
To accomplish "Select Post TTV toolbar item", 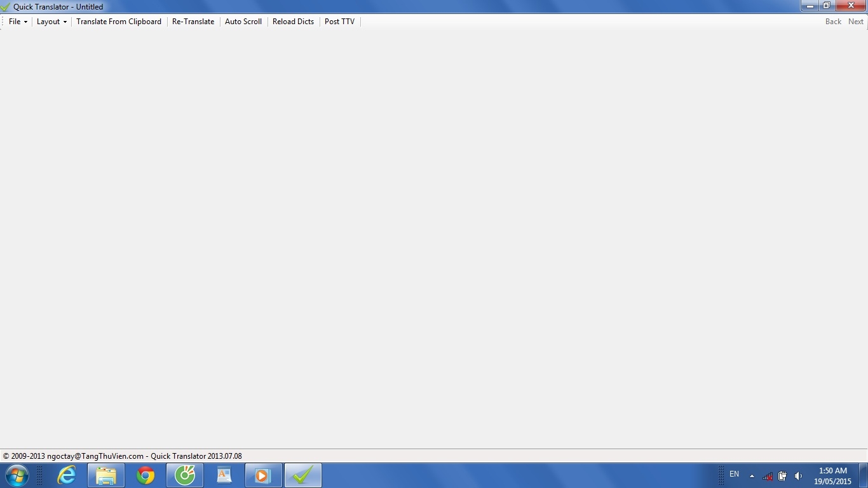I will (339, 22).
